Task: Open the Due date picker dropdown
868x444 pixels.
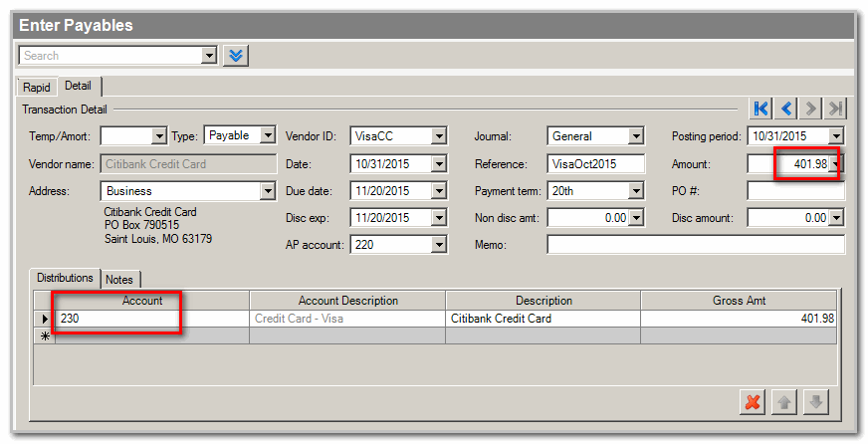Action: click(439, 191)
